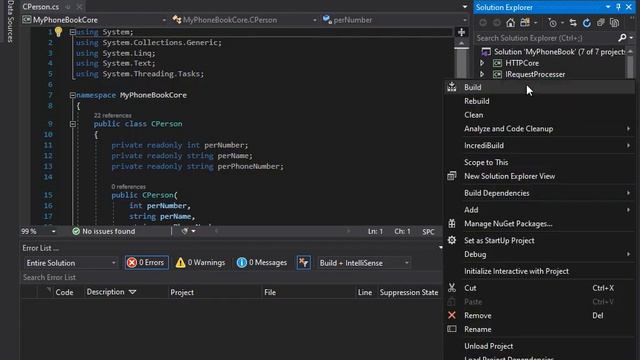
Task: Click the IRequestProcesser project icon
Action: pos(497,75)
